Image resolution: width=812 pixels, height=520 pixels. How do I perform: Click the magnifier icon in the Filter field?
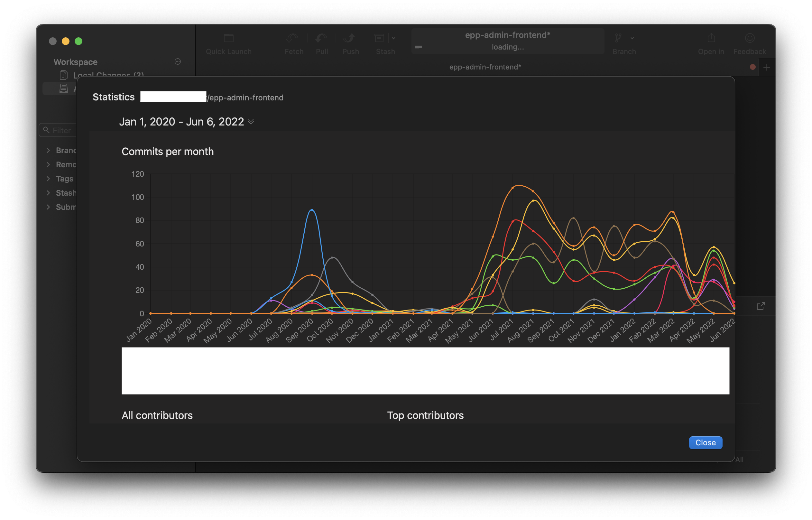tap(46, 130)
